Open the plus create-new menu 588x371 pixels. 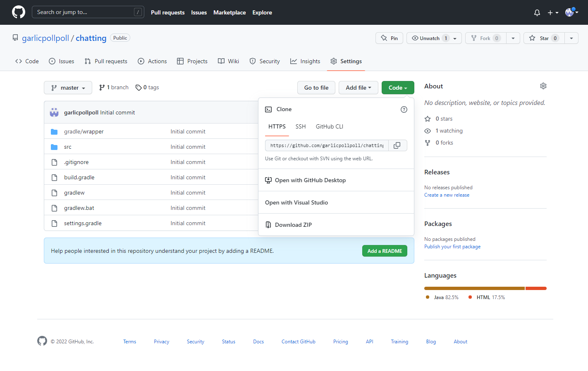(553, 13)
